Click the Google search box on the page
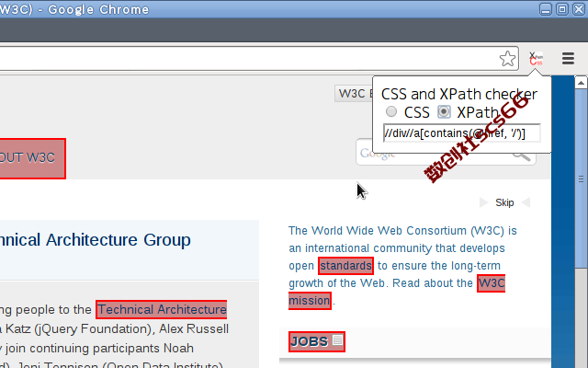The image size is (588, 368). click(446, 153)
